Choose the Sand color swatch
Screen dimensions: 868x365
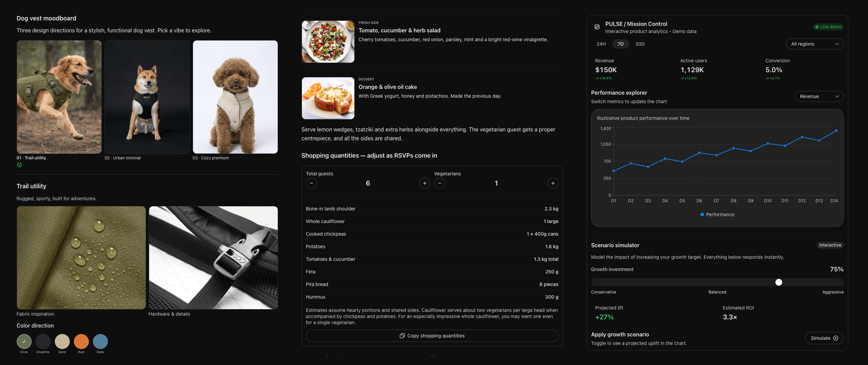pyautogui.click(x=62, y=342)
